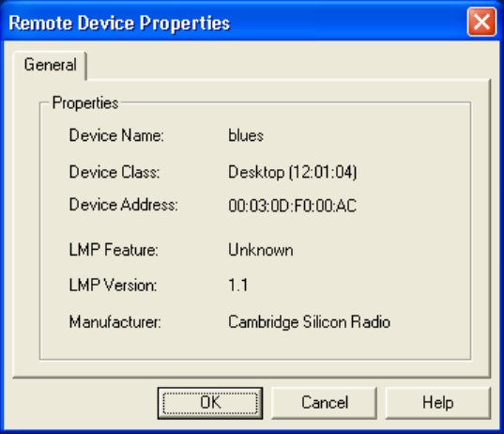
Task: Open Help for this dialog
Action: (437, 403)
